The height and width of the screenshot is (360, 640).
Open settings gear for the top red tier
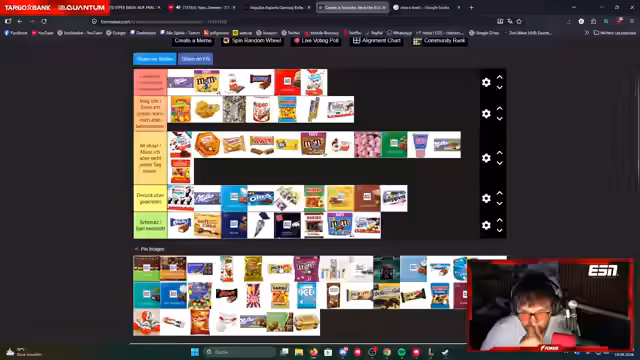click(486, 82)
